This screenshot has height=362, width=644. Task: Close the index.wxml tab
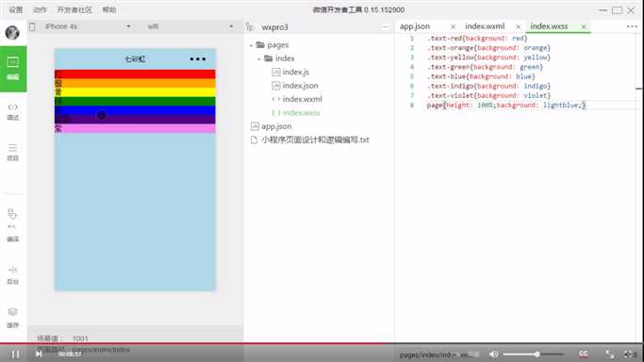[518, 26]
